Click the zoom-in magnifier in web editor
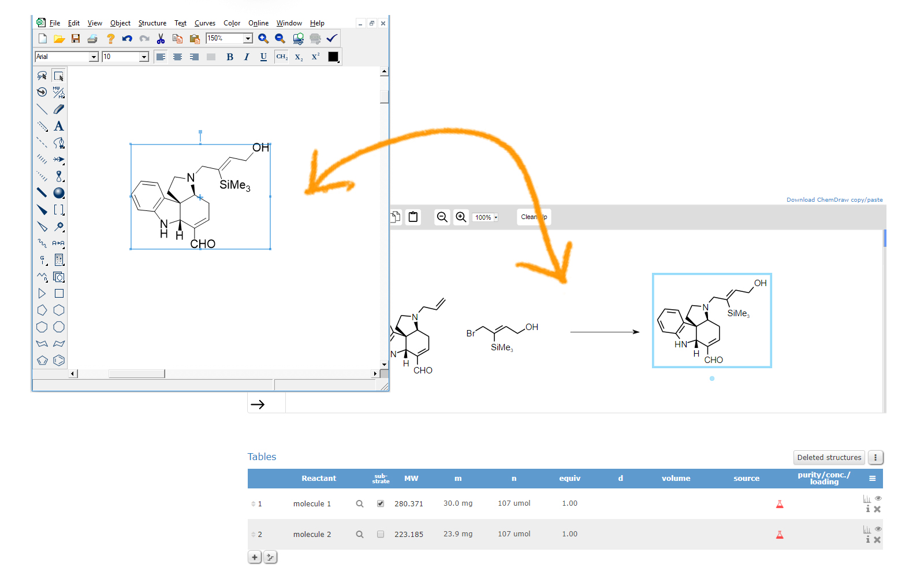 tap(461, 217)
